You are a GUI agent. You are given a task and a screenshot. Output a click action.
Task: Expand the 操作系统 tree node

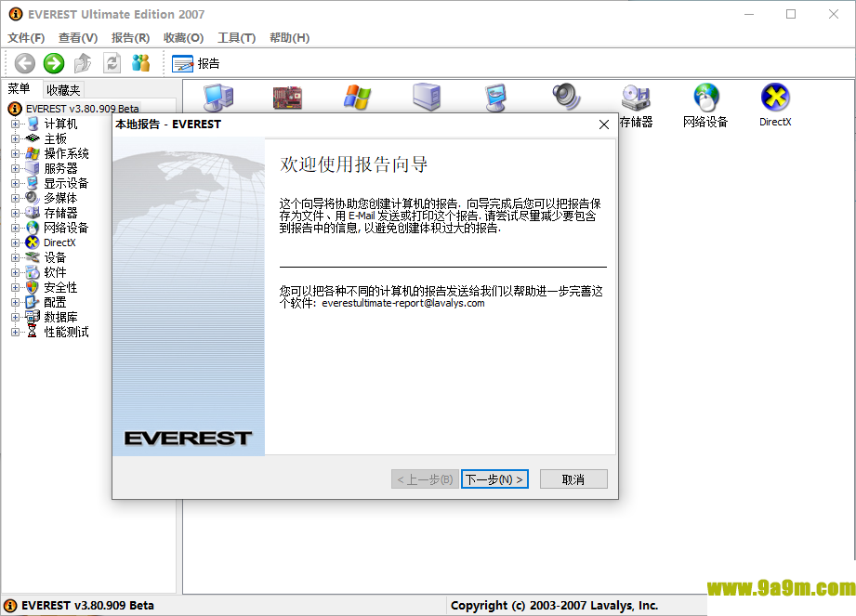click(15, 153)
